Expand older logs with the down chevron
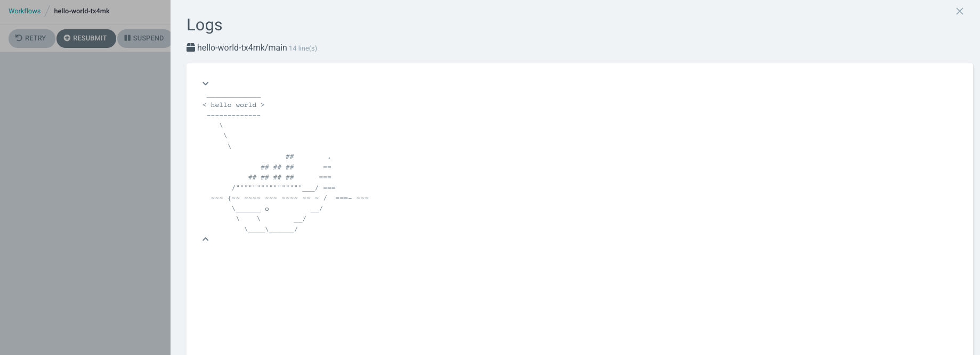The width and height of the screenshot is (980, 355). click(206, 84)
